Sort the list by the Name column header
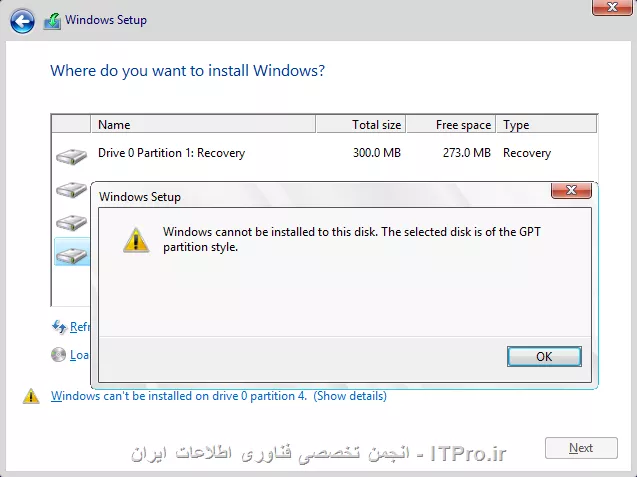This screenshot has width=637, height=477. pyautogui.click(x=203, y=124)
